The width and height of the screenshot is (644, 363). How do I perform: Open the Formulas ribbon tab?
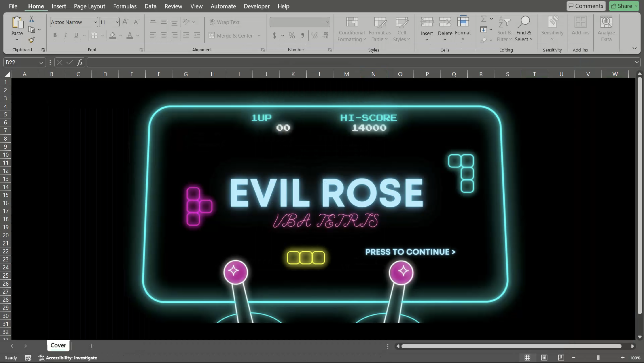click(x=125, y=6)
